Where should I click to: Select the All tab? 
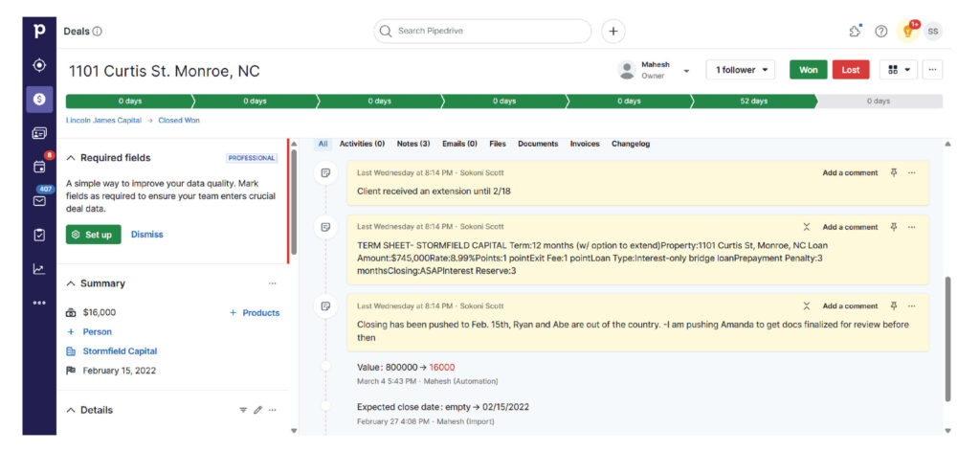[x=323, y=144]
